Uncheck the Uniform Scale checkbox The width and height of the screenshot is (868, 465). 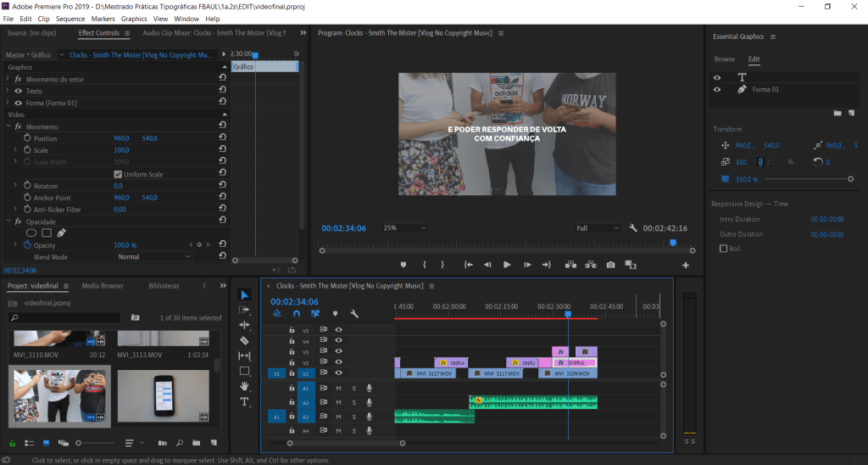118,174
